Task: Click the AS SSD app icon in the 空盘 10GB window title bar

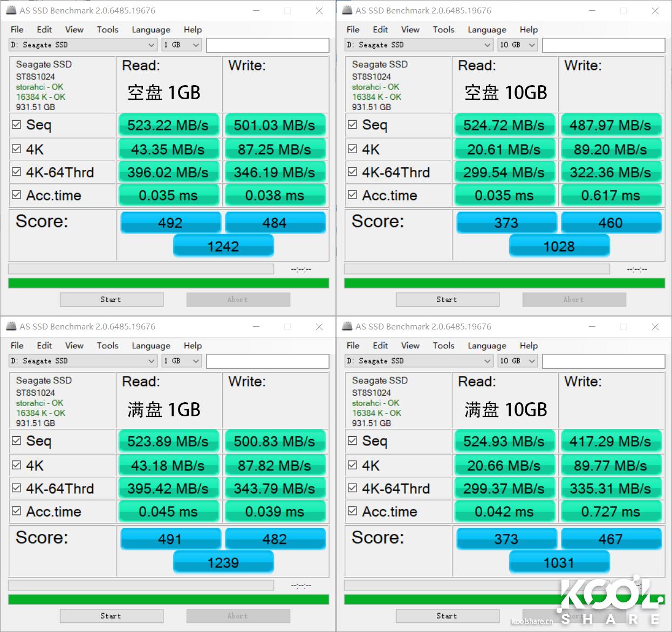Action: coord(347,10)
